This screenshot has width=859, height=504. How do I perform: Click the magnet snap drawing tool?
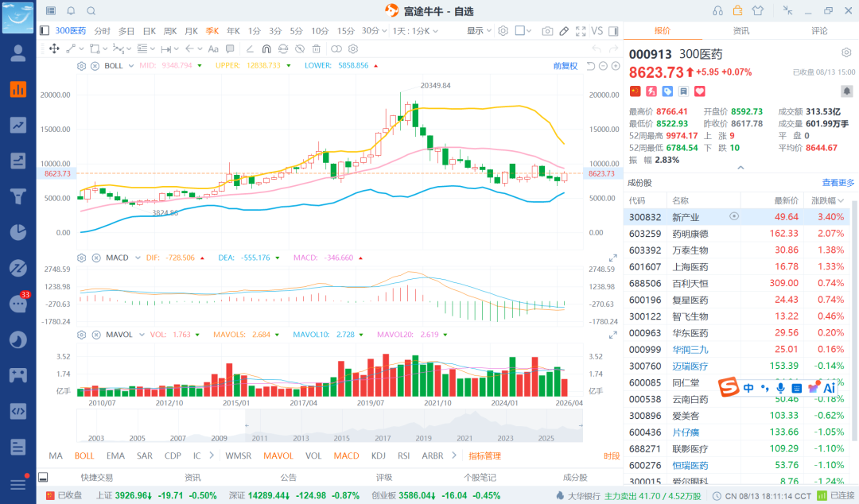(x=266, y=48)
